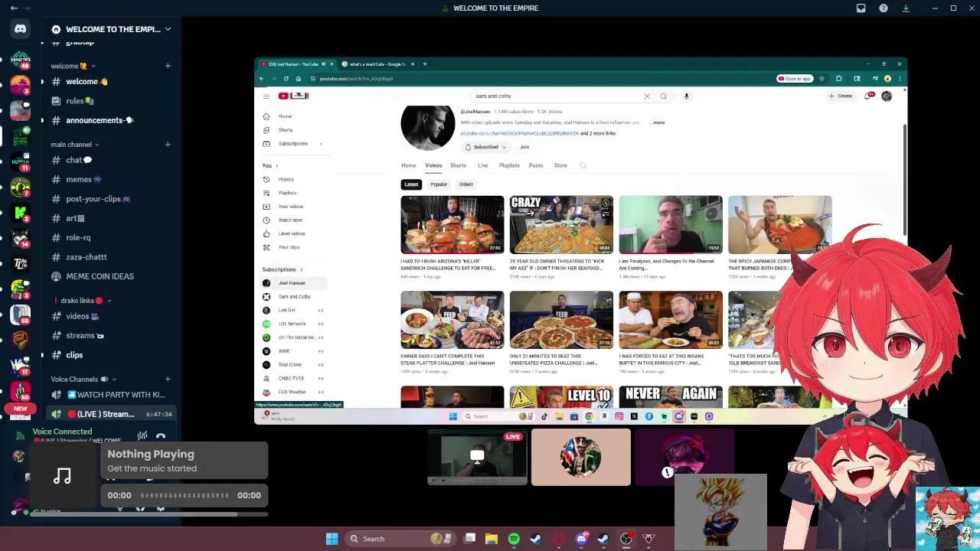Expand channel description with ...more
The image size is (980, 551).
click(658, 122)
